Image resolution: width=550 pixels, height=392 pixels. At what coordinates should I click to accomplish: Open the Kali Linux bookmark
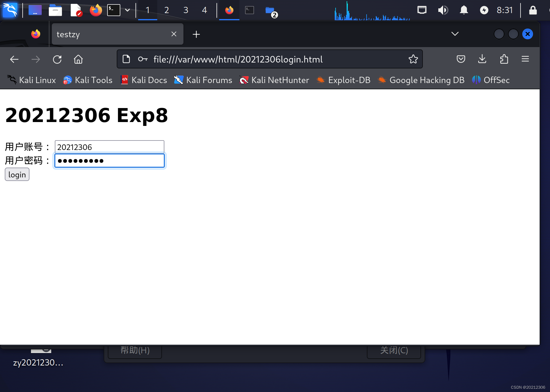32,80
